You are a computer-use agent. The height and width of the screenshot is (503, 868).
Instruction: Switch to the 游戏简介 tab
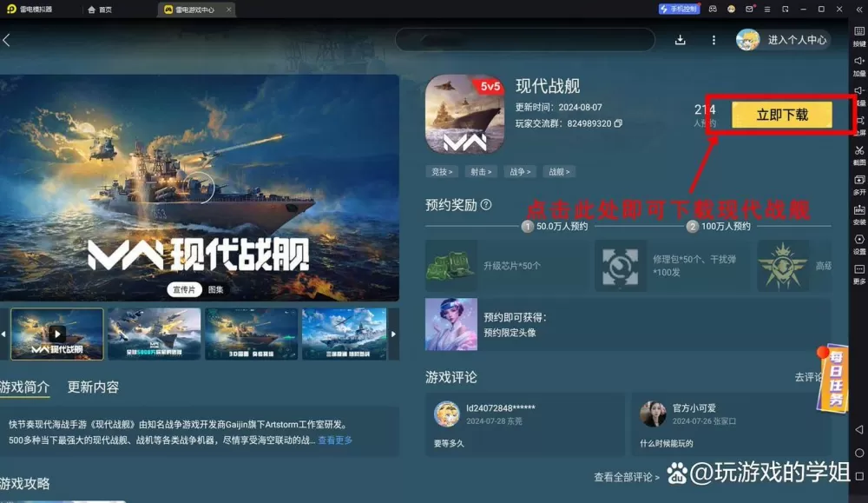click(25, 387)
